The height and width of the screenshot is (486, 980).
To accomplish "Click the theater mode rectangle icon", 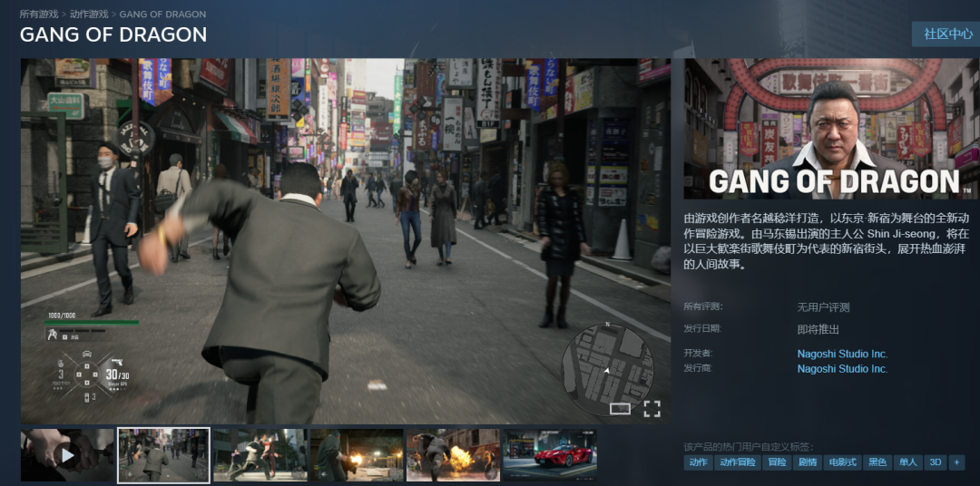I will tap(620, 409).
